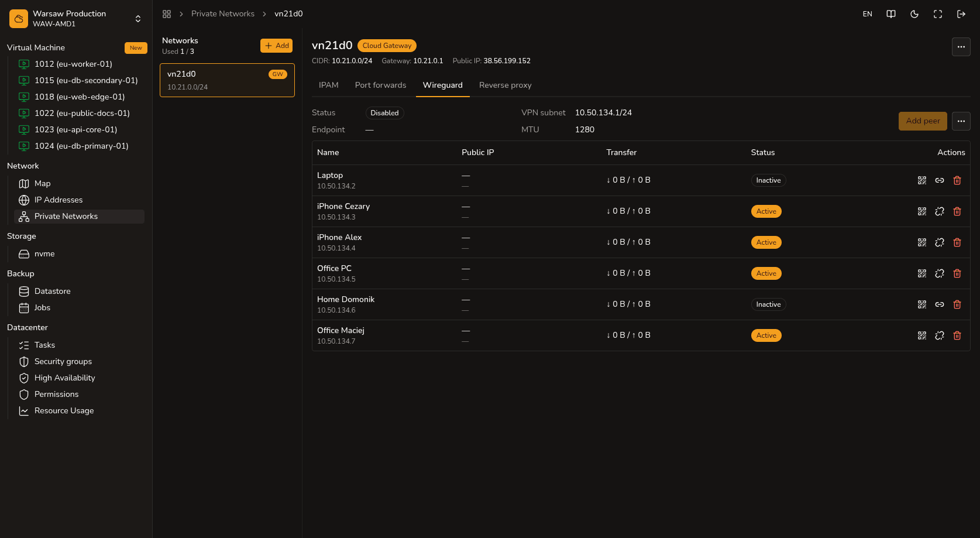Open the backup Datastore page
The image size is (980, 538).
pos(79,291)
